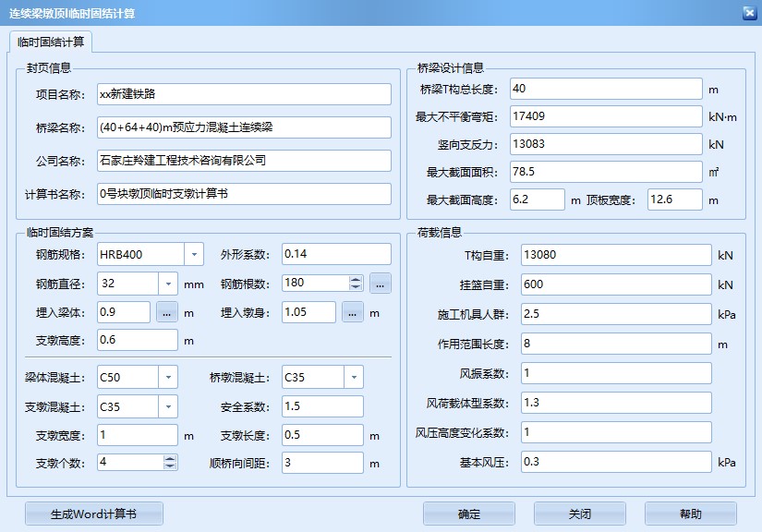Click the ellipsis button next to 钢筋根数
Viewport: 762px width, 532px height.
pyautogui.click(x=381, y=284)
